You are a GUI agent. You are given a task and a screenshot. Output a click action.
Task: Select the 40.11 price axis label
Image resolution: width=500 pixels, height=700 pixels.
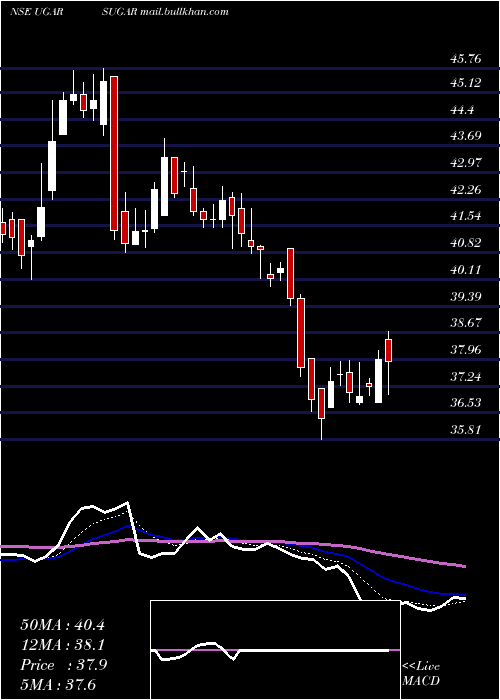tap(466, 270)
